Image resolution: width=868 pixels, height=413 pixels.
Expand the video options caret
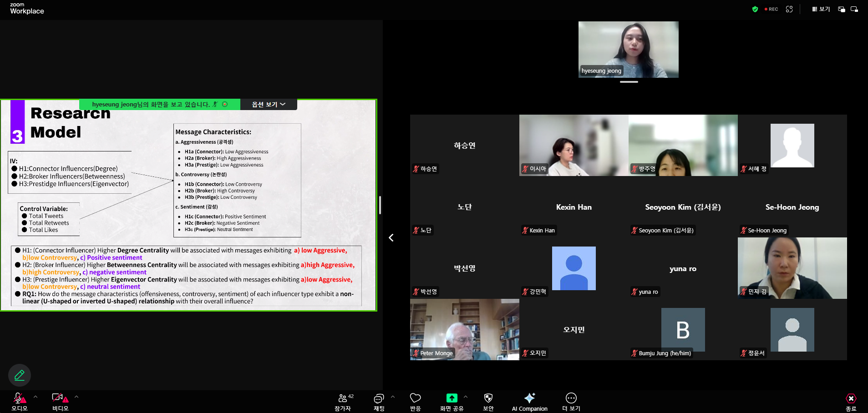pyautogui.click(x=76, y=397)
